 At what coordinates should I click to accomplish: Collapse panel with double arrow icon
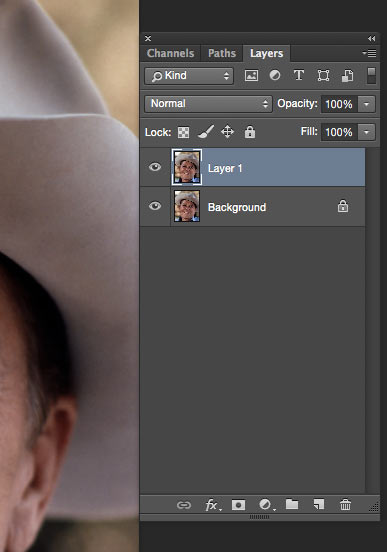372,38
